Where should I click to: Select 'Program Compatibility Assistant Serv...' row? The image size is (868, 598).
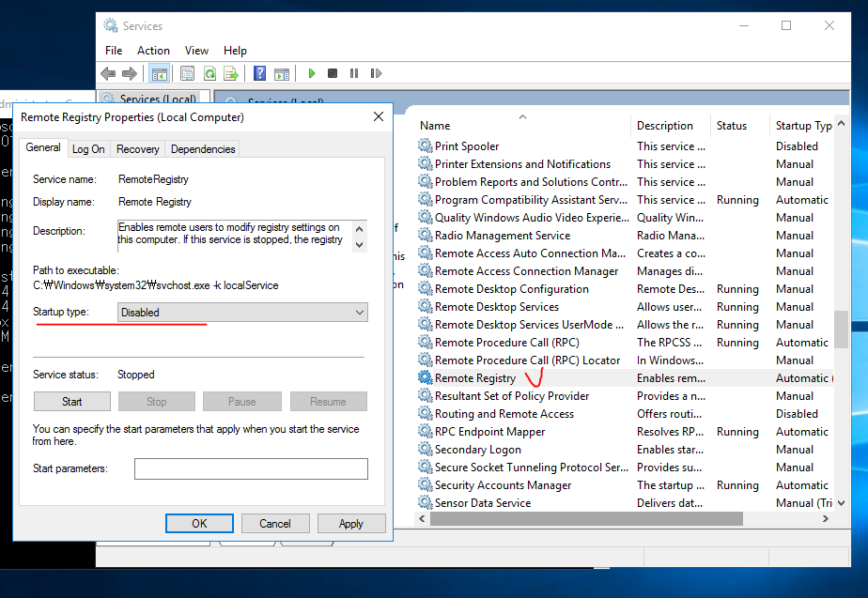625,200
